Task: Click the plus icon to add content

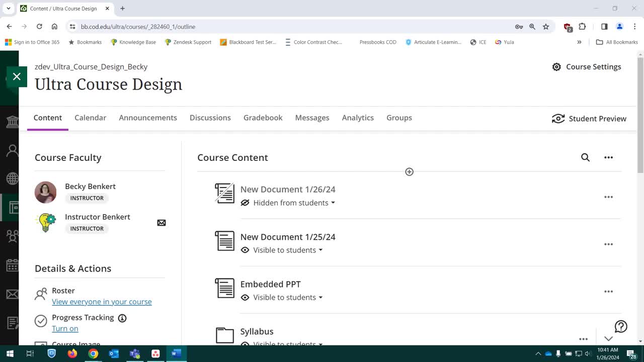Action: point(409,172)
